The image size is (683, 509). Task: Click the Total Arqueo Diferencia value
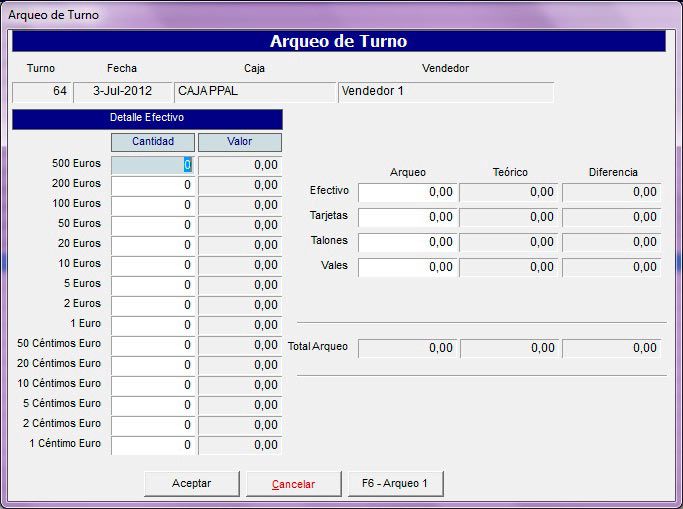pos(612,348)
